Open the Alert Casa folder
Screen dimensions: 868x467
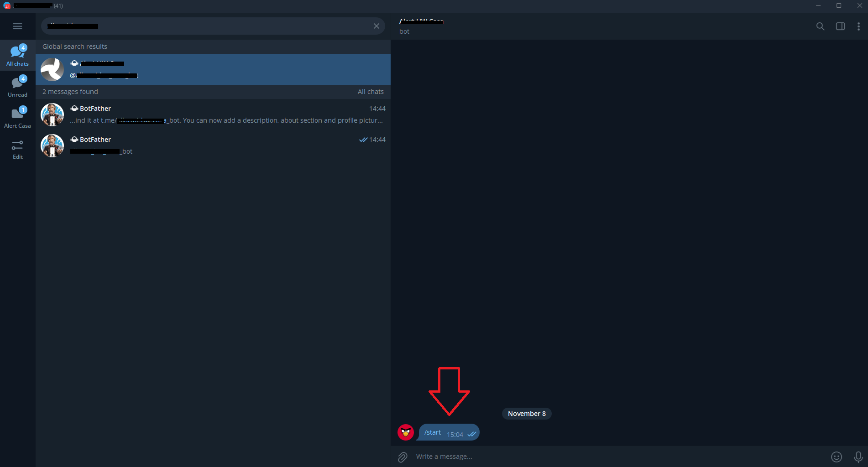17,117
